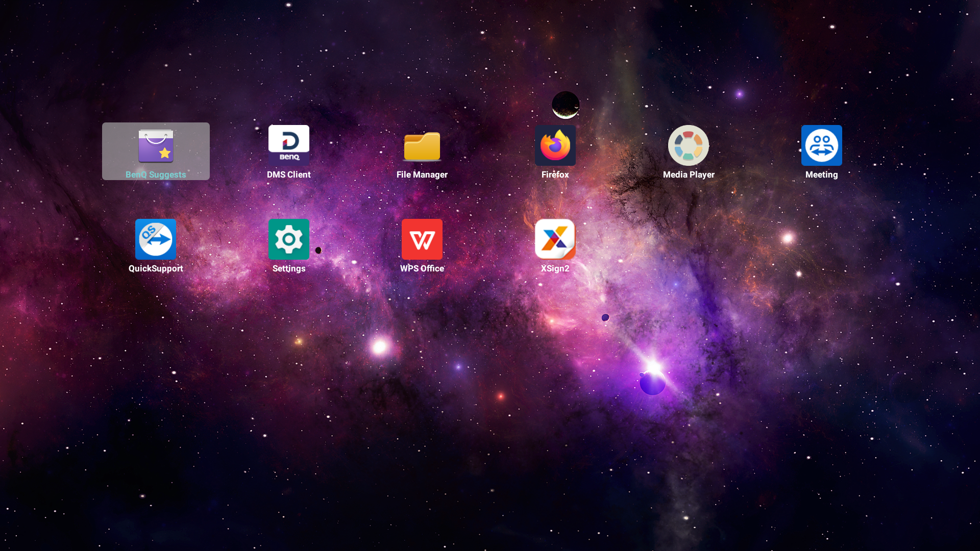The image size is (980, 551).
Task: Click the "BenQ Suggests" label
Action: [156, 174]
